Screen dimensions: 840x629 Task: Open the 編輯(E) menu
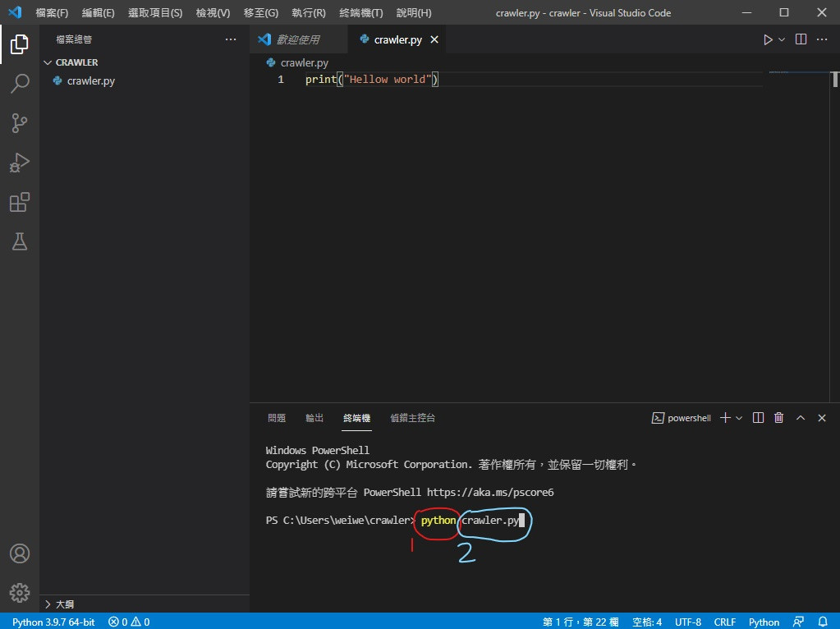(98, 13)
